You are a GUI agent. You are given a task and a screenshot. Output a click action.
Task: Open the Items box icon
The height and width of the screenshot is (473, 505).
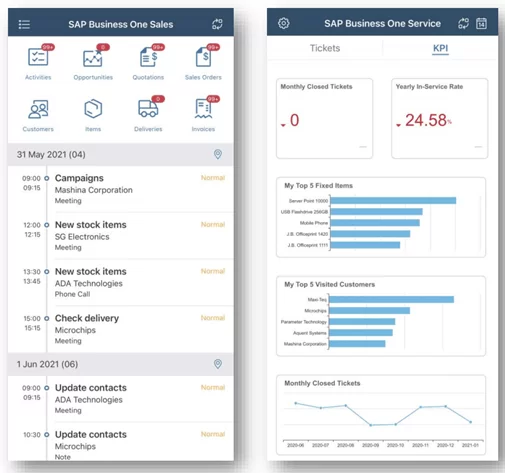pos(93,109)
